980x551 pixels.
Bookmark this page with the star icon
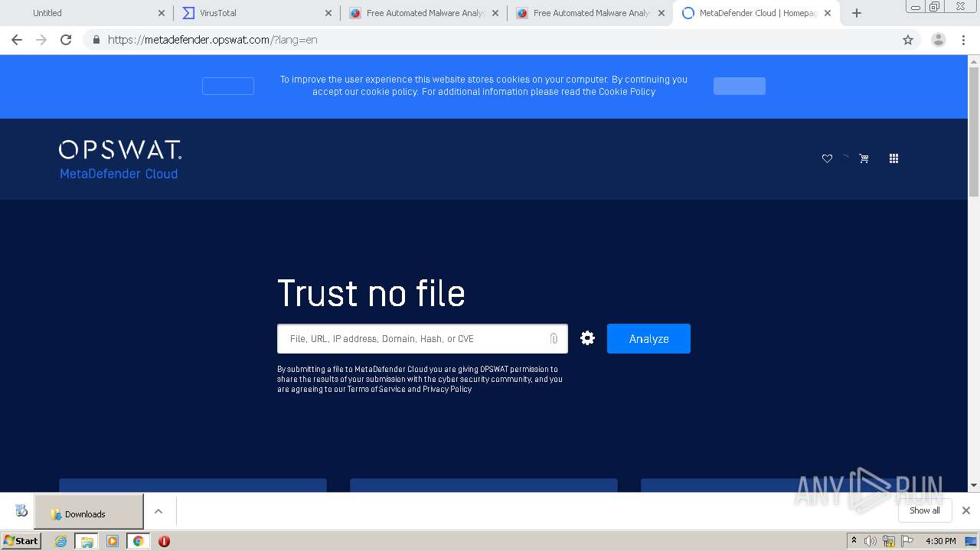(x=908, y=40)
